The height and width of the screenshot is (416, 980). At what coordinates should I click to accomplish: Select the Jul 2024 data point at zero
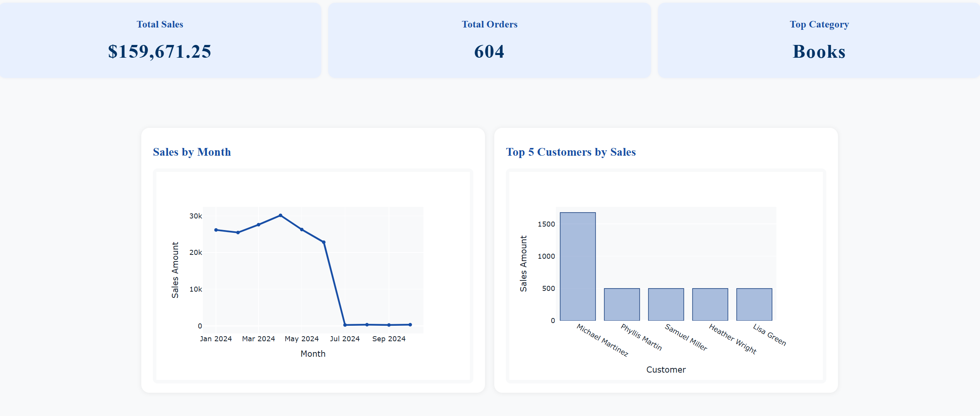[344, 325]
